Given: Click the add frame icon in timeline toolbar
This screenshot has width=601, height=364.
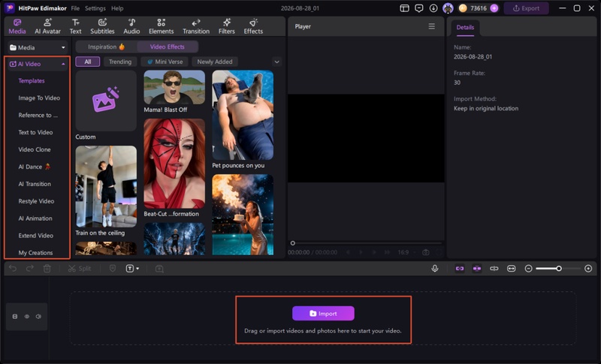Looking at the screenshot, I should [159, 269].
